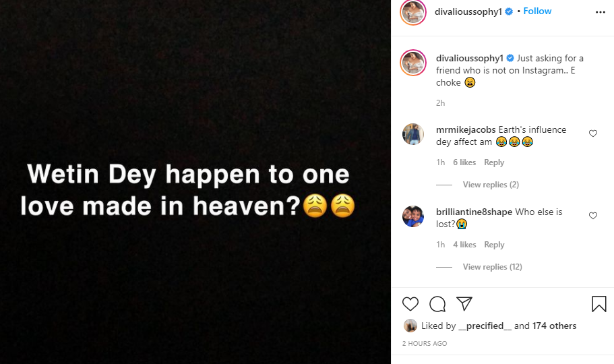Save post with bookmark icon
Viewport: 614px width, 364px height.
[598, 304]
